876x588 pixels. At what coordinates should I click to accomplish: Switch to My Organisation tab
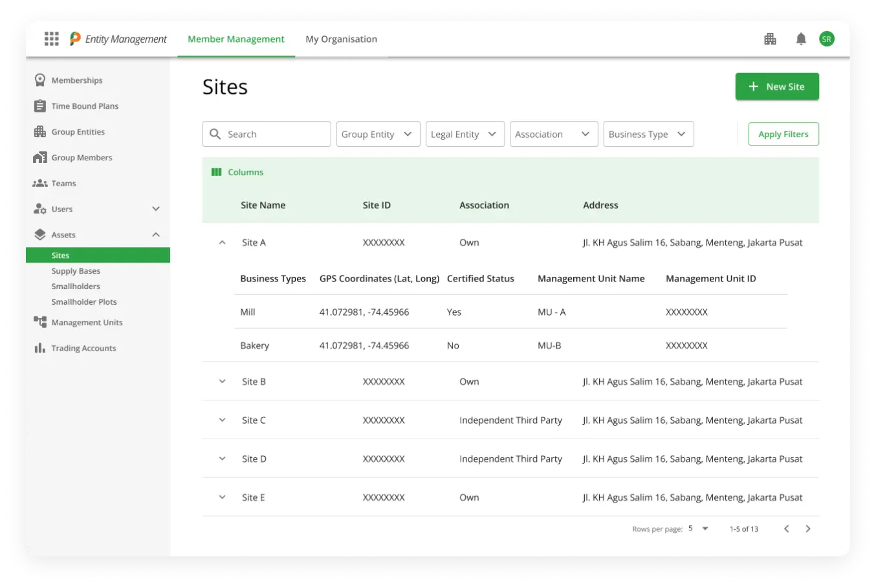coord(341,39)
